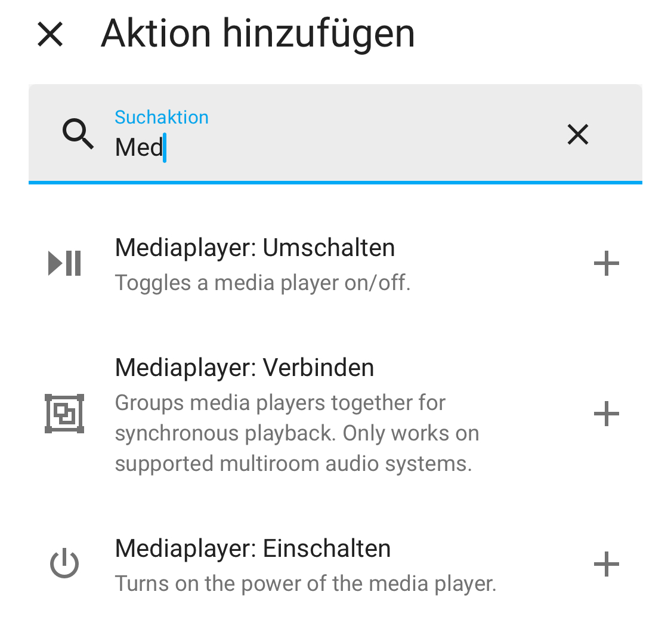
Task: Click the play/pause Umschalten icon
Action: [x=64, y=263]
